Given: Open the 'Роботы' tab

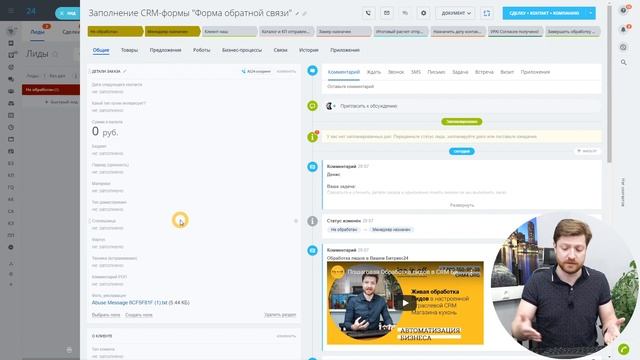Looking at the screenshot, I should click(x=202, y=50).
